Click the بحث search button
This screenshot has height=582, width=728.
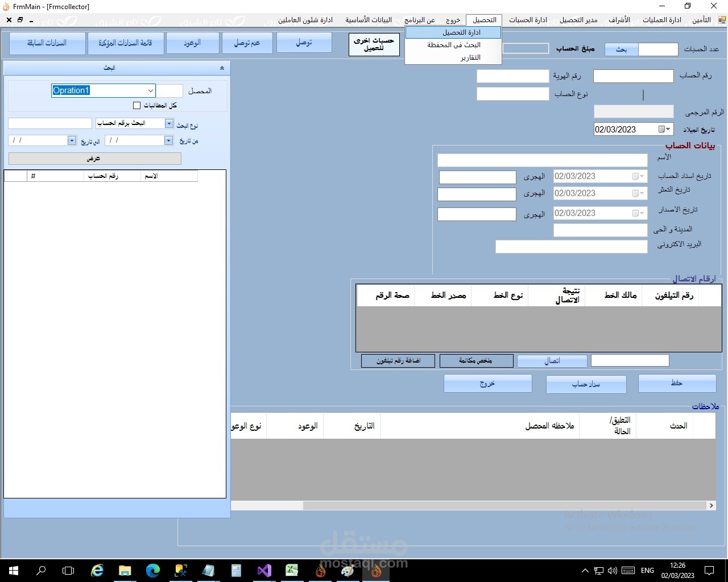tap(622, 49)
